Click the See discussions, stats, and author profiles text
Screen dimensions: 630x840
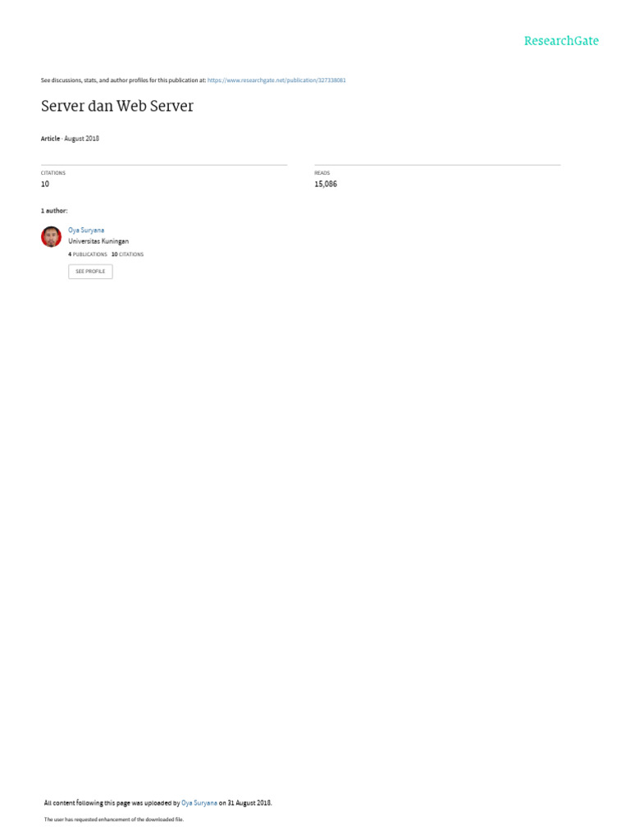click(x=123, y=80)
